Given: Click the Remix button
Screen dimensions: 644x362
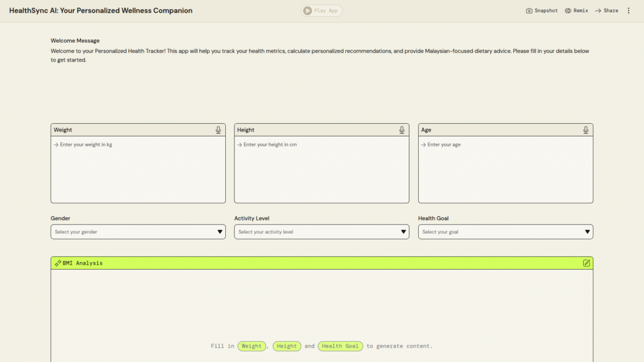Looking at the screenshot, I should (576, 11).
